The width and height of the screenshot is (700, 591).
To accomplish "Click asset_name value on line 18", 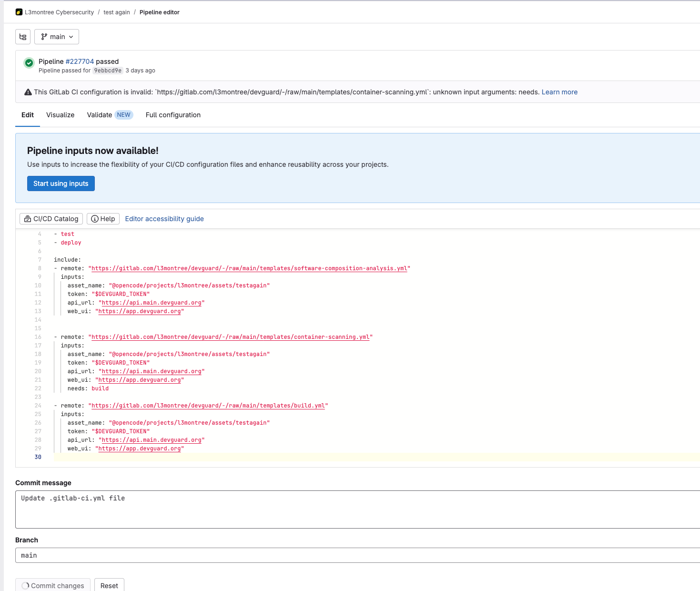I will pos(189,354).
